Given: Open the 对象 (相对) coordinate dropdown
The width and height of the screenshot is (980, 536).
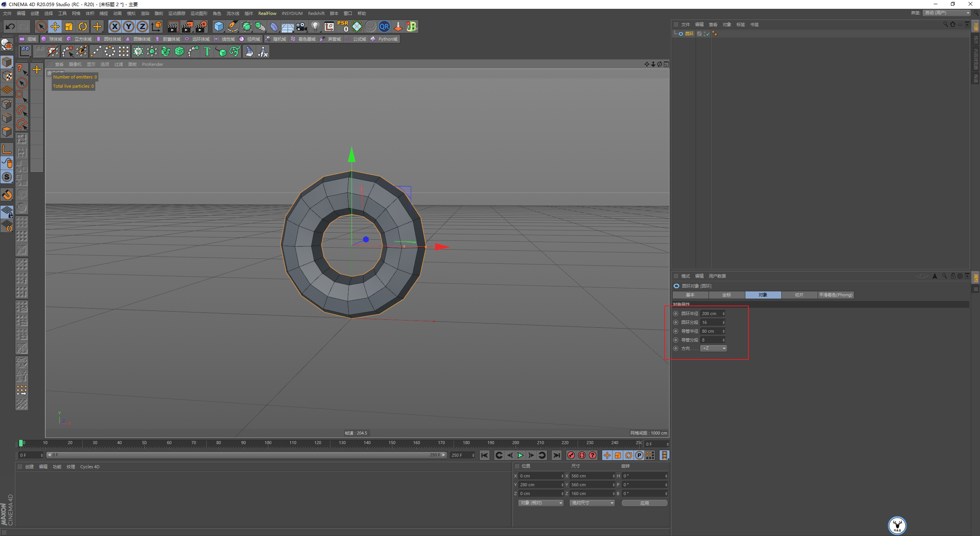Looking at the screenshot, I should click(x=541, y=503).
